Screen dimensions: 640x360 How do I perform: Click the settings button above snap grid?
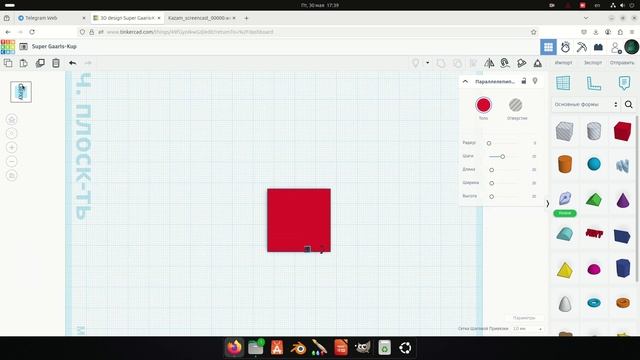524,318
